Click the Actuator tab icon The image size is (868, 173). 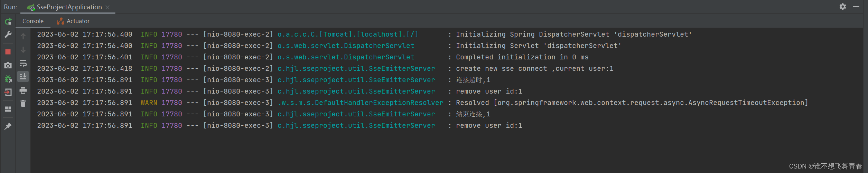click(x=60, y=21)
